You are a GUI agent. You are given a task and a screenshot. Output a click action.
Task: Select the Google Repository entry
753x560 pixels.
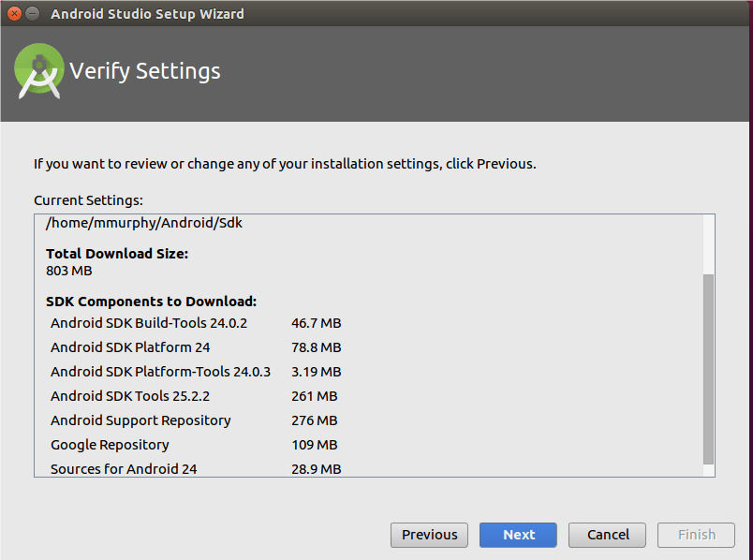tap(110, 445)
